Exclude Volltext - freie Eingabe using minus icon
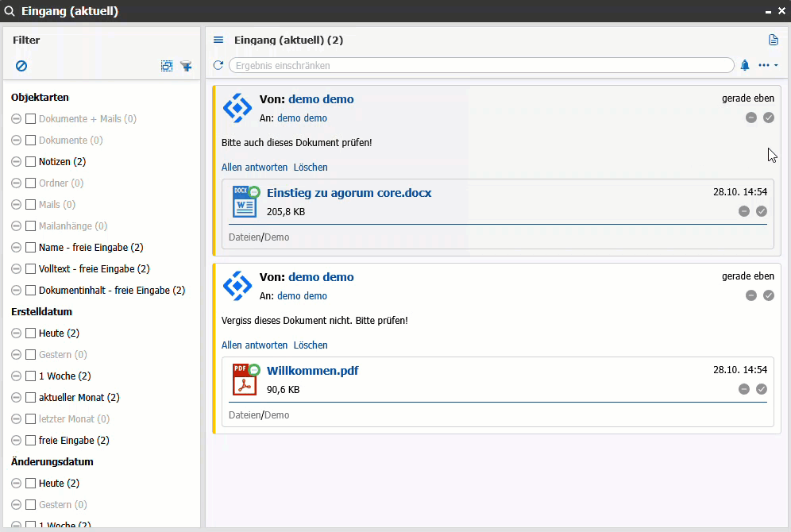The image size is (791, 532). [x=17, y=269]
